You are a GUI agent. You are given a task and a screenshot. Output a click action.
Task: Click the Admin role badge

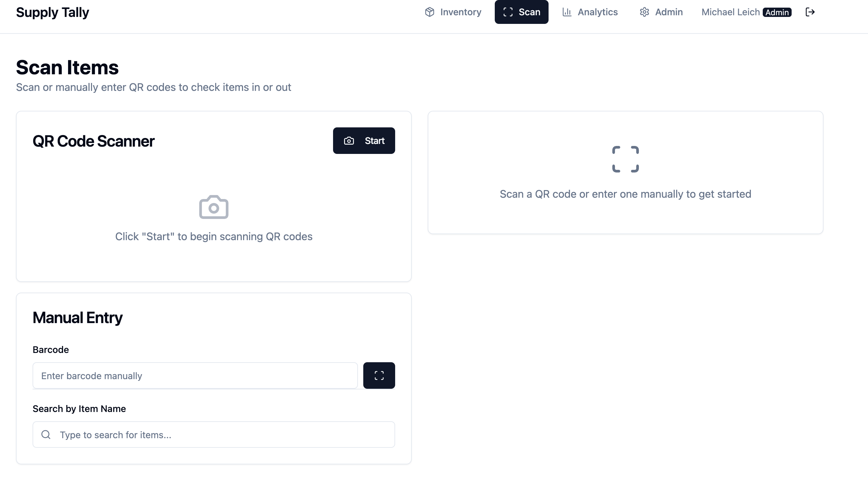click(x=777, y=12)
